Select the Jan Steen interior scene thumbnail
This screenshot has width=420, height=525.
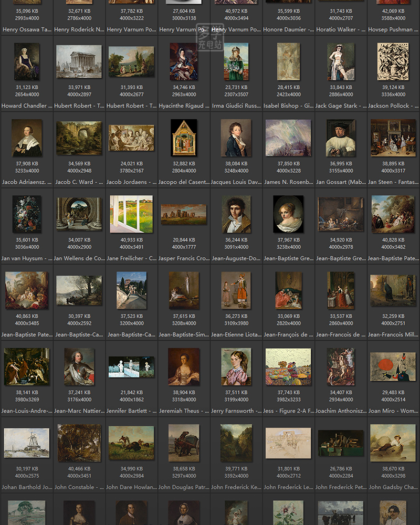tap(393, 138)
